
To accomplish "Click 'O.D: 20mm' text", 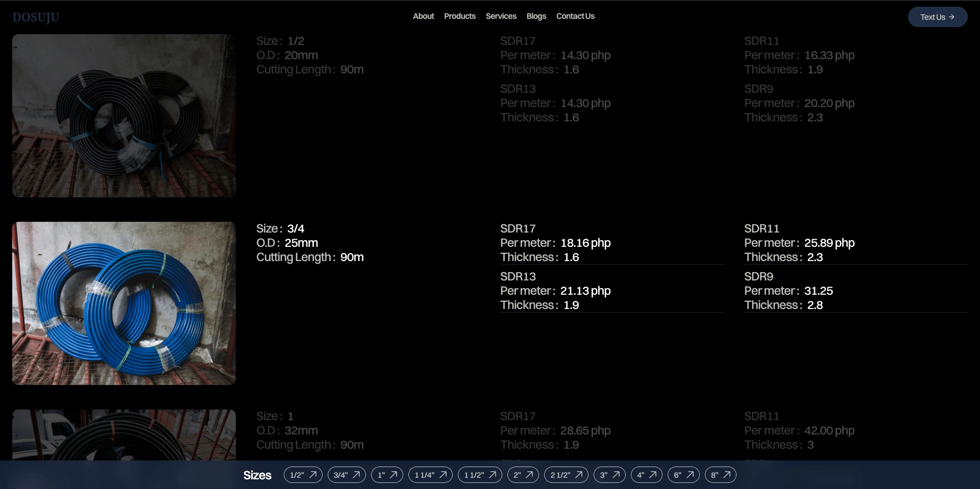I will (287, 55).
